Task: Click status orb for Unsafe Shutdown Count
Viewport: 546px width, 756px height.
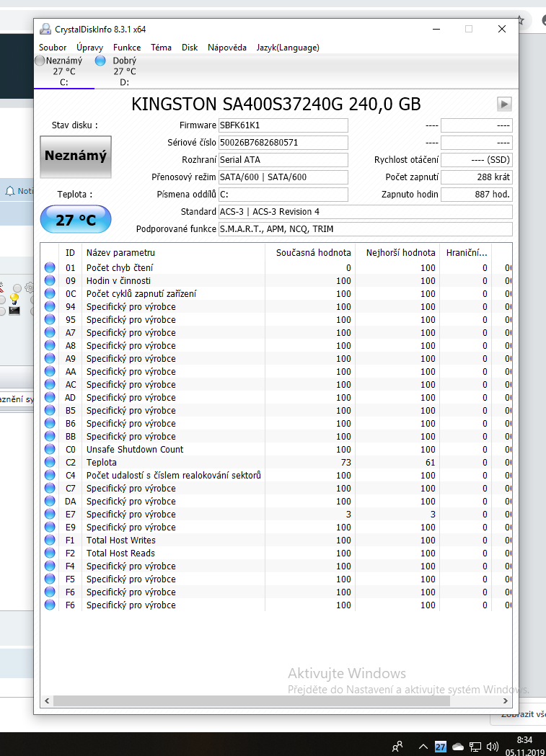Action: pos(50,449)
